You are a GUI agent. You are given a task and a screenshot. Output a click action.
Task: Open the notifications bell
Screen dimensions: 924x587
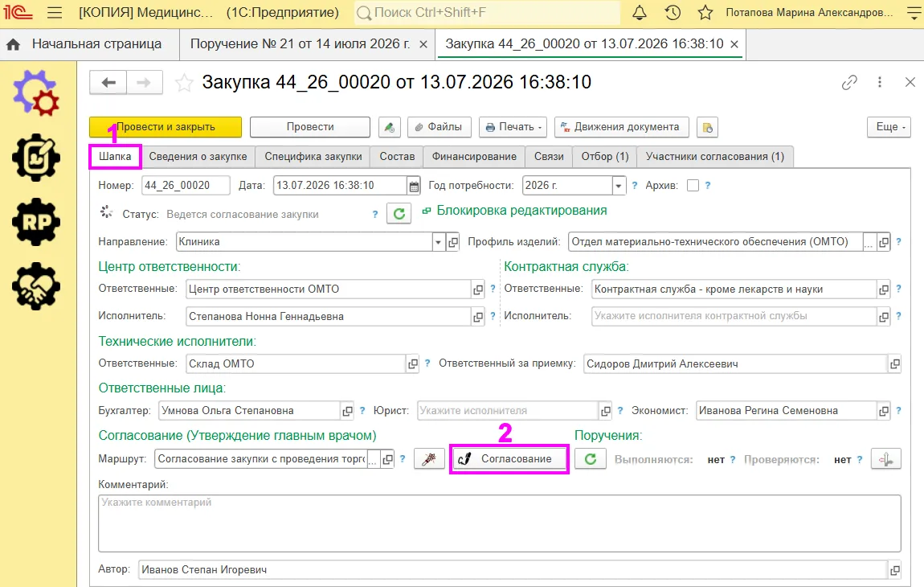click(x=640, y=12)
